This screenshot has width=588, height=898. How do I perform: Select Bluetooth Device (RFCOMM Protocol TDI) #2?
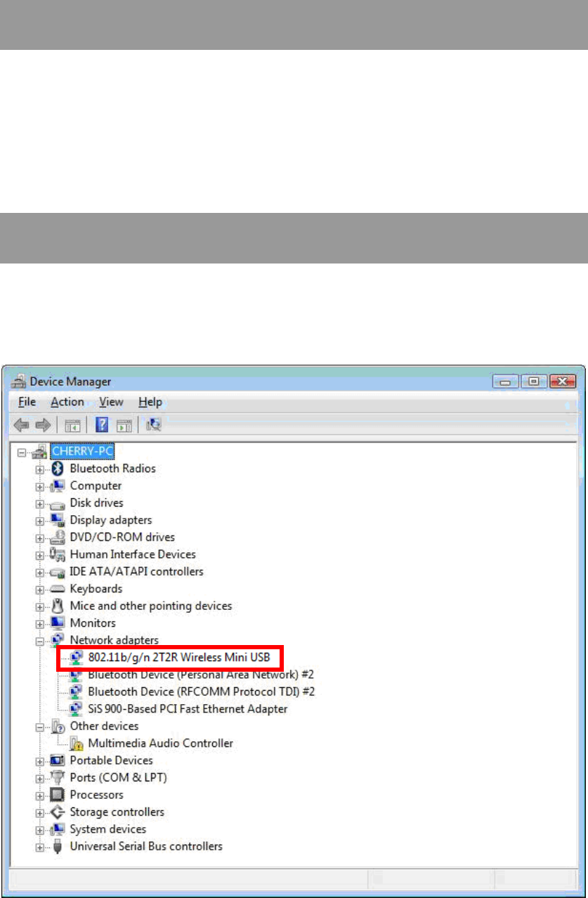[202, 691]
